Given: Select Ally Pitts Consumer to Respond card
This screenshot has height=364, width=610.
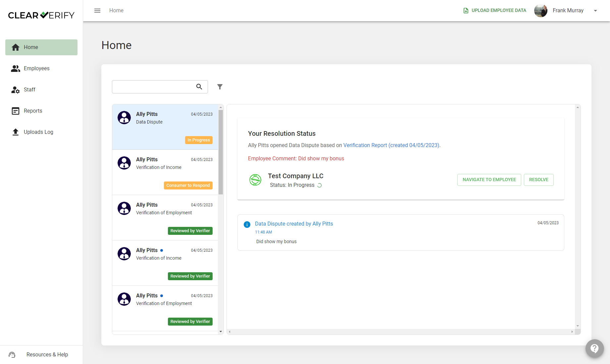Looking at the screenshot, I should 165,173.
